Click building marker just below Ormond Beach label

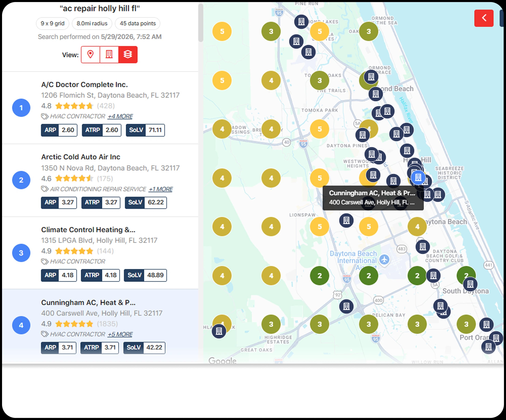point(376,94)
